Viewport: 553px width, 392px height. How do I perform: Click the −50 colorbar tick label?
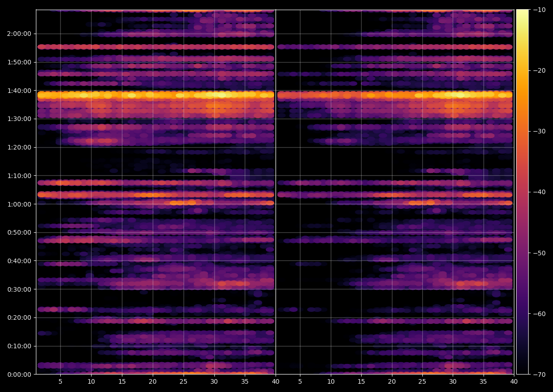coord(539,253)
